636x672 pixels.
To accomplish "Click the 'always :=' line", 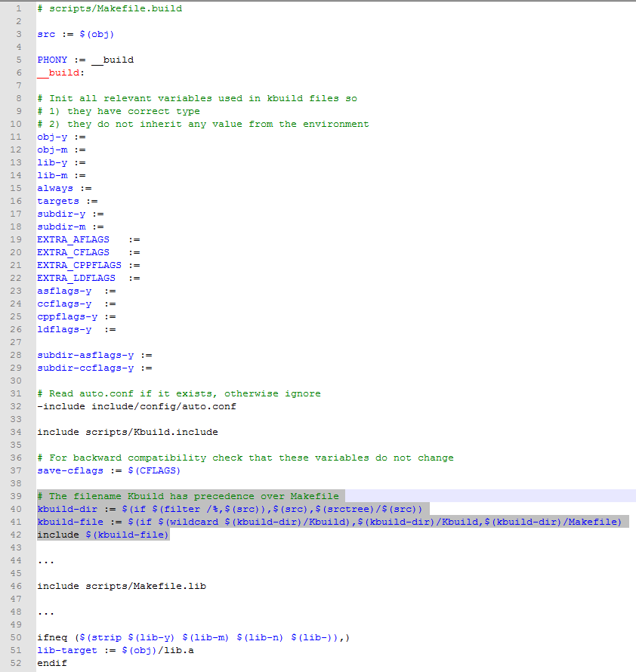I will tap(64, 189).
